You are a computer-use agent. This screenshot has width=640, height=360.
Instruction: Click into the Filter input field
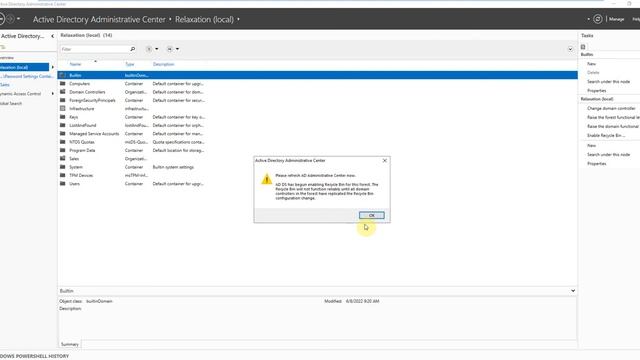coord(94,49)
